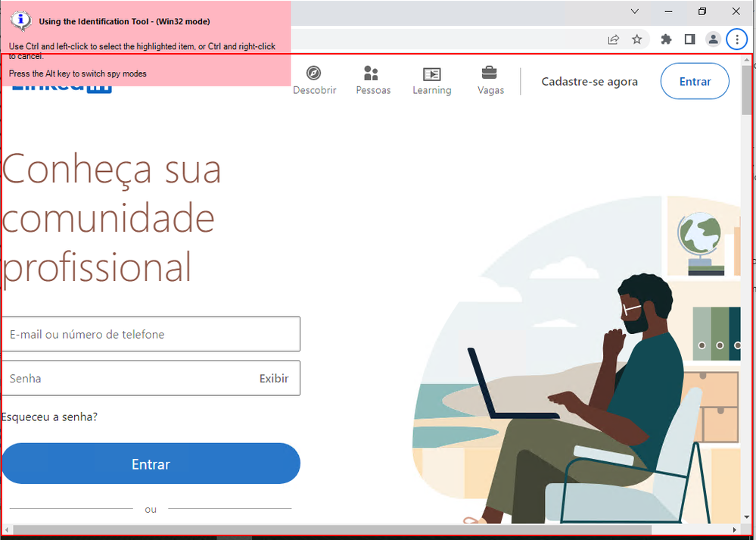Toggle Exibir to show password
The height and width of the screenshot is (540, 756).
[274, 379]
